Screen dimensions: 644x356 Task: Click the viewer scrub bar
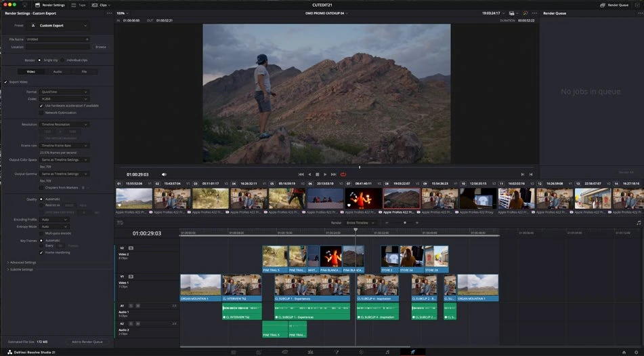tap(326, 167)
